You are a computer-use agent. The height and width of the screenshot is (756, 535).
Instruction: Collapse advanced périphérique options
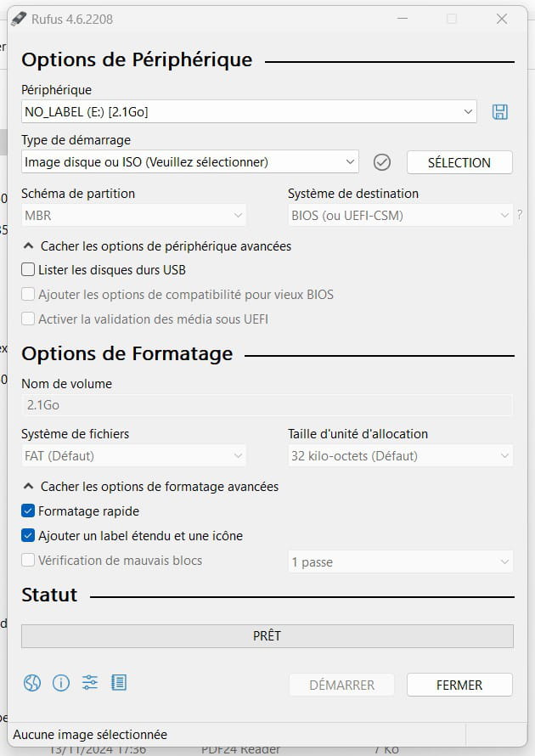coord(157,245)
